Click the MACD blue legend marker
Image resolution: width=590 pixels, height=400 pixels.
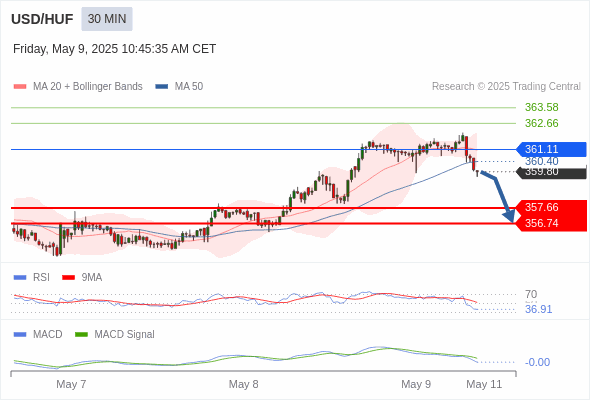tap(20, 334)
